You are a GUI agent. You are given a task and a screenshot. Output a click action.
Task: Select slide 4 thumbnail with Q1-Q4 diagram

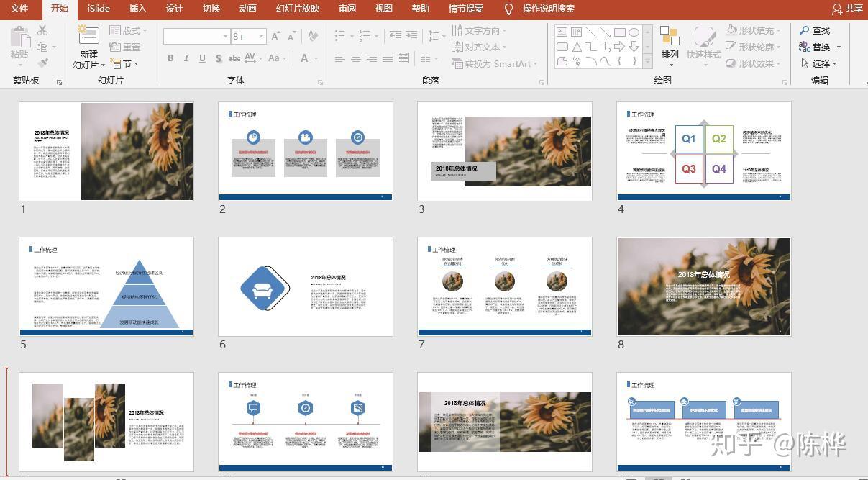tap(704, 151)
